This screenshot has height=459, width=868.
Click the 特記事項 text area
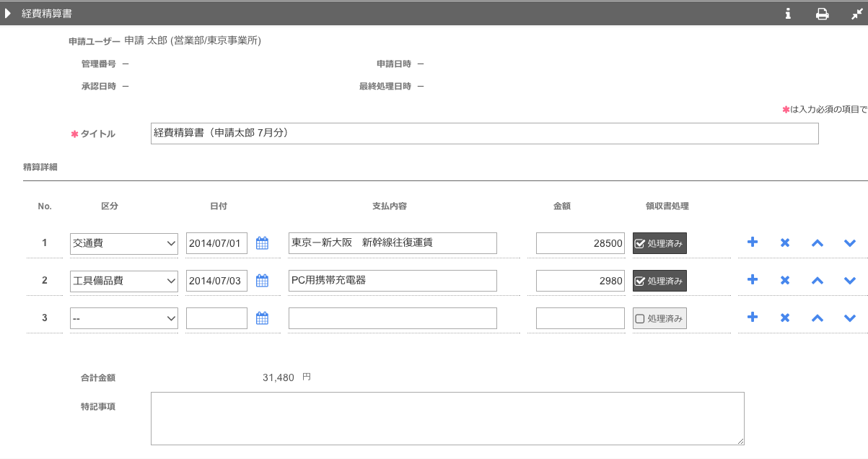click(447, 419)
